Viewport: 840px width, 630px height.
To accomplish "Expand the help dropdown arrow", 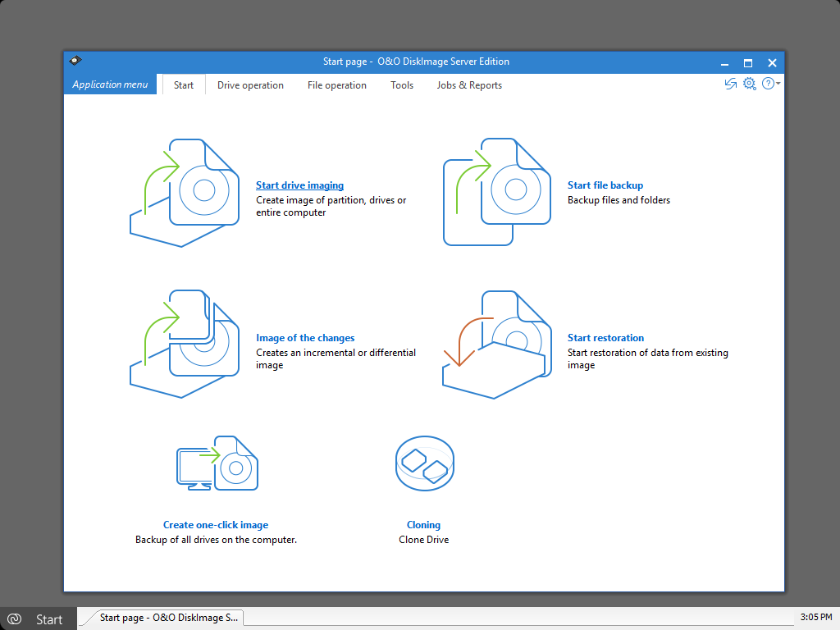I will [778, 84].
